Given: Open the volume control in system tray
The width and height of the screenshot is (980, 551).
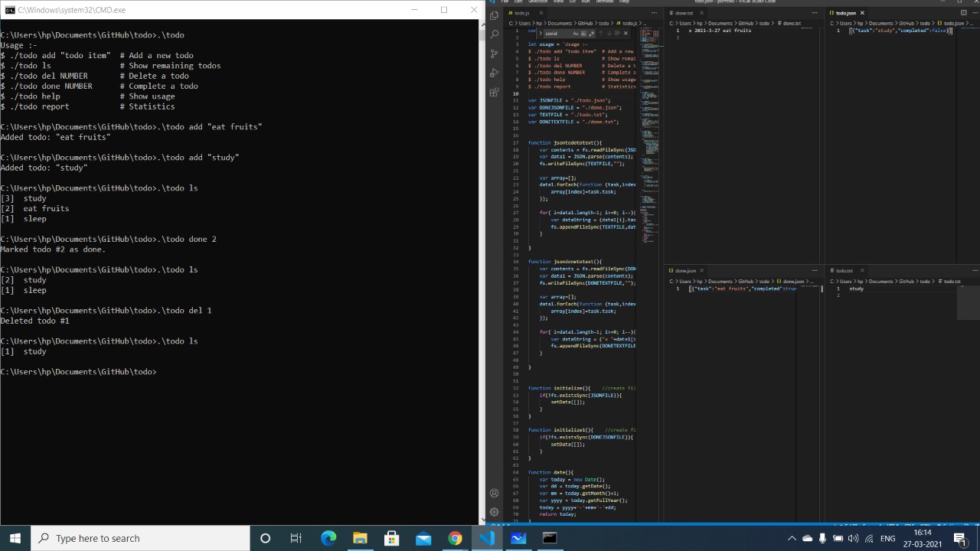Looking at the screenshot, I should click(853, 539).
